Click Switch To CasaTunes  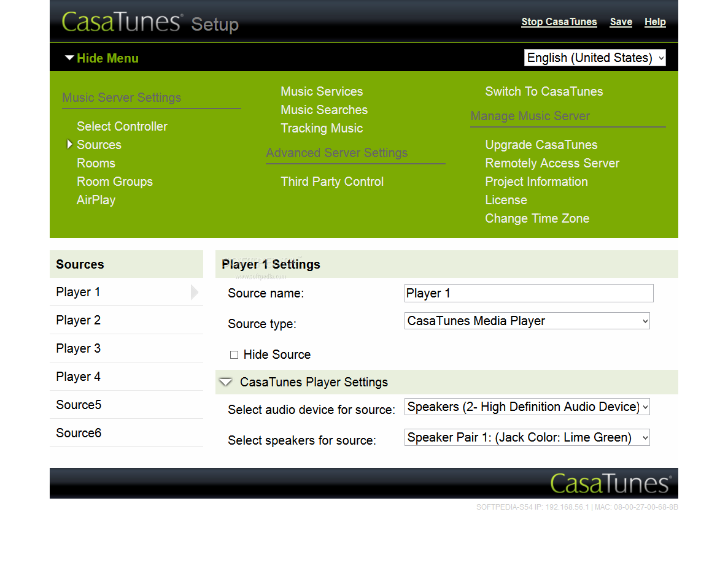click(x=544, y=91)
